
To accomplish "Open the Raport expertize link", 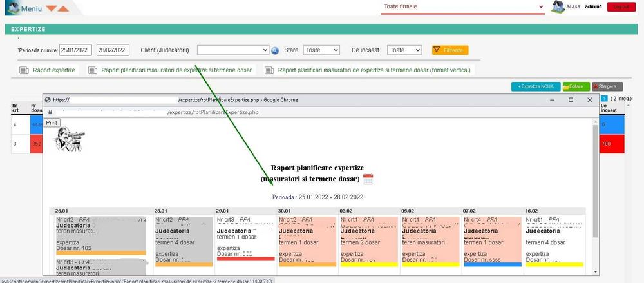I will click(54, 70).
